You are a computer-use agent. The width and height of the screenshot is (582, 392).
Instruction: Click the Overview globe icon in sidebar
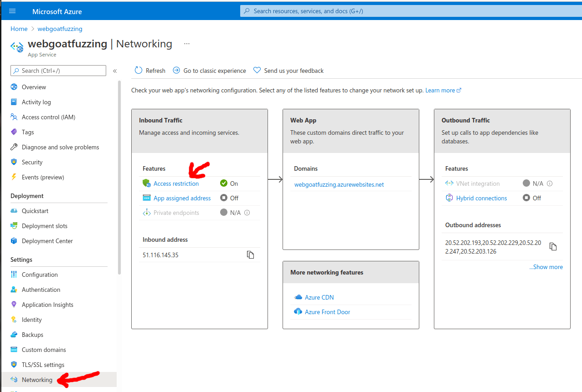(x=14, y=87)
